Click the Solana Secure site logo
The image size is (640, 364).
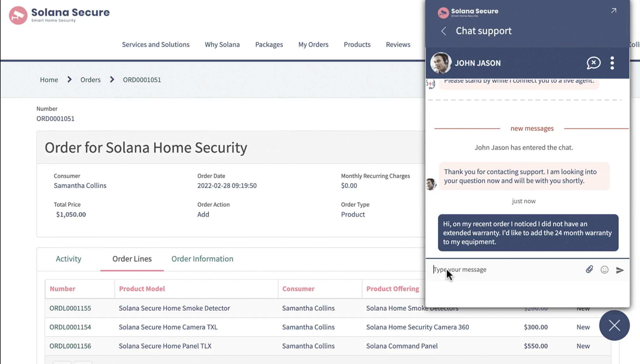click(x=59, y=15)
